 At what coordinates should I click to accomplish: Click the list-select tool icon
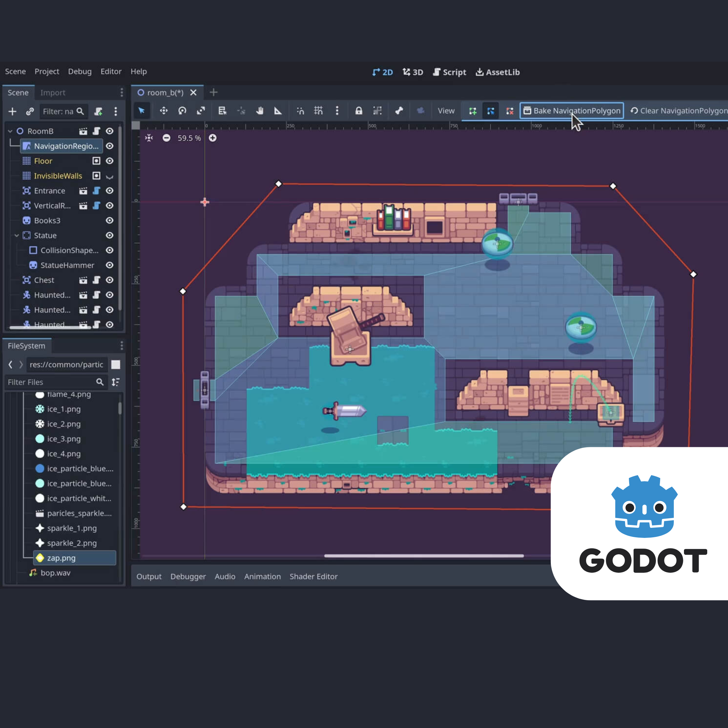[x=222, y=111]
